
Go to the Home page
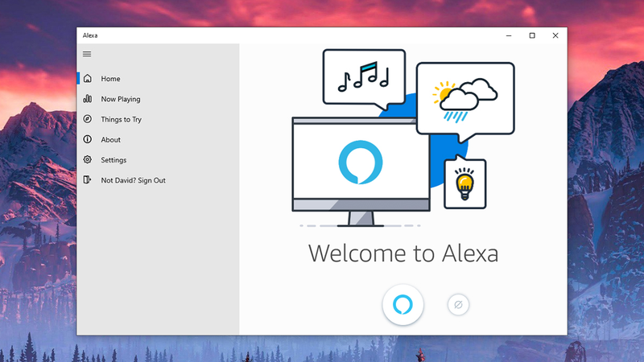[x=158, y=78]
